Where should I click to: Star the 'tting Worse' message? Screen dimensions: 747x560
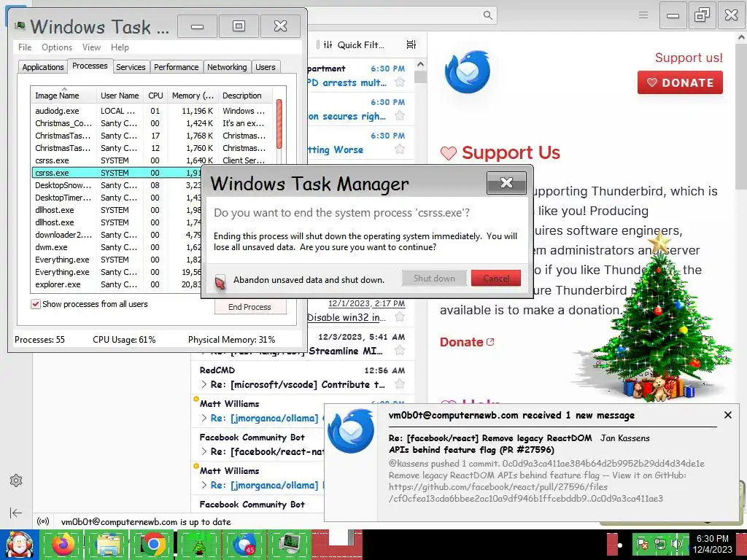[400, 149]
